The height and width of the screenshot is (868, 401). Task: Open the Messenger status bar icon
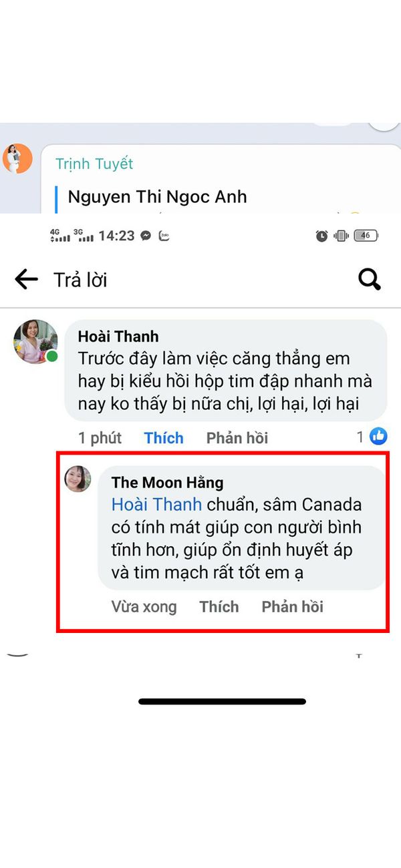(x=145, y=236)
